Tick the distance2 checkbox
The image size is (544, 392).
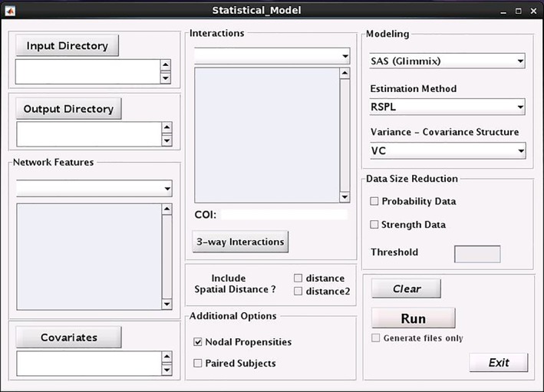[298, 291]
